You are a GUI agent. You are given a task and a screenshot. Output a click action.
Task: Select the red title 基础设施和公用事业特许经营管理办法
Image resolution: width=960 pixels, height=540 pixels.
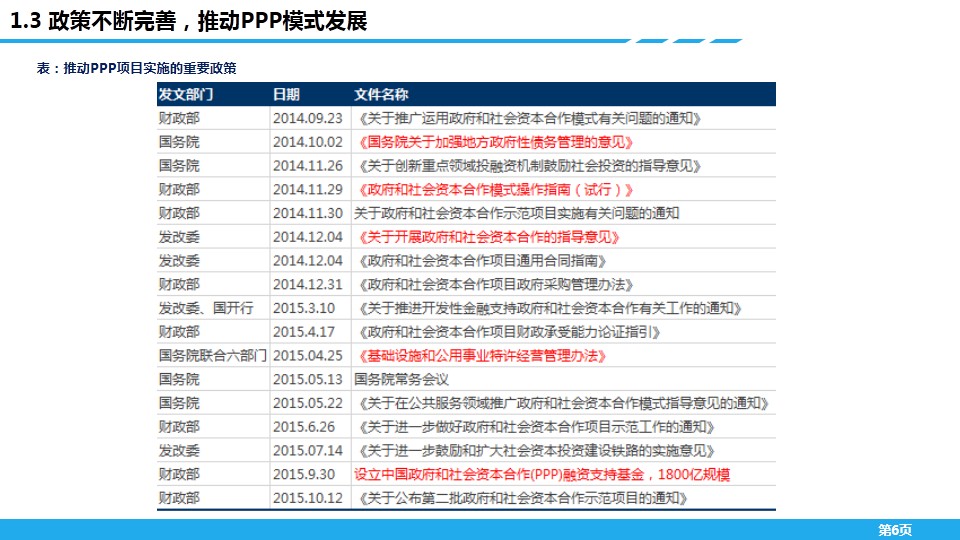click(482, 356)
